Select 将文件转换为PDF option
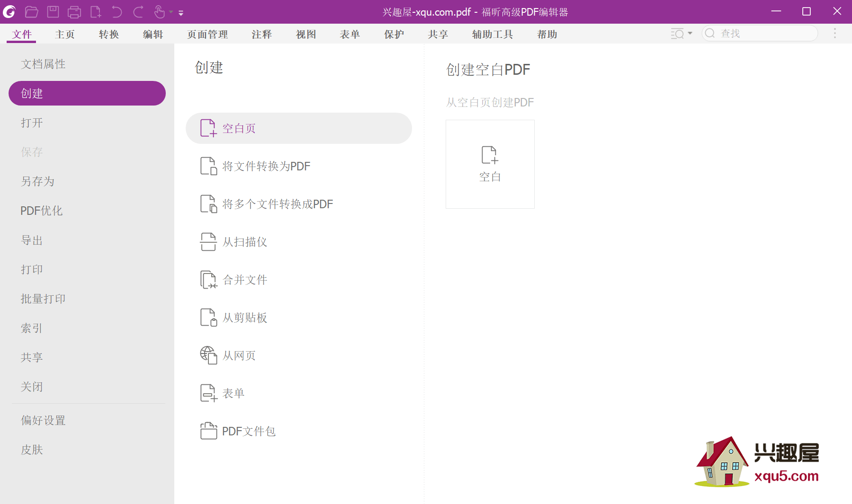This screenshot has width=852, height=504. click(x=266, y=166)
